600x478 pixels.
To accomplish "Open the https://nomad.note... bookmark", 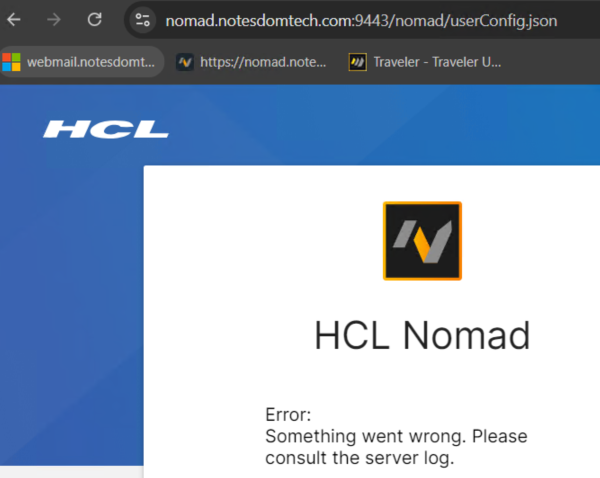I will click(x=251, y=62).
